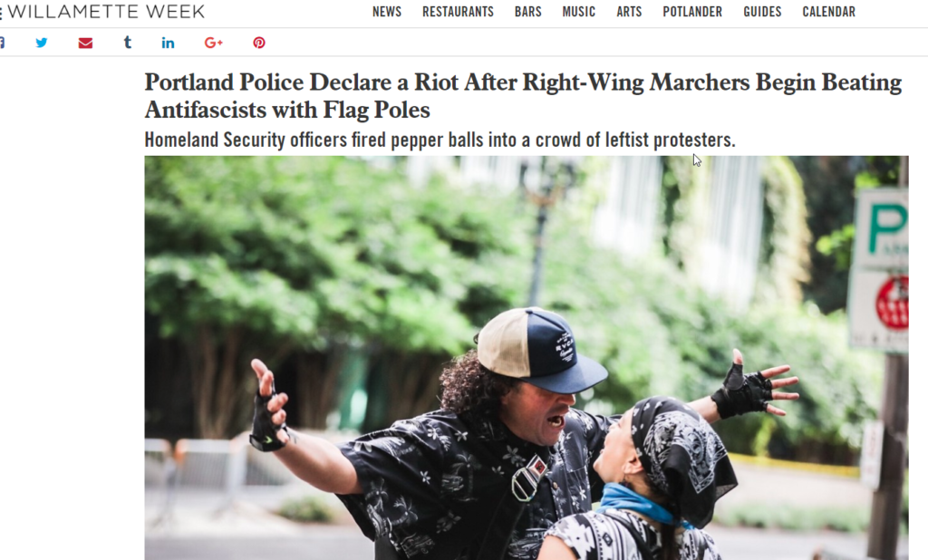Open the Bars section
This screenshot has height=560, width=928.
(528, 12)
